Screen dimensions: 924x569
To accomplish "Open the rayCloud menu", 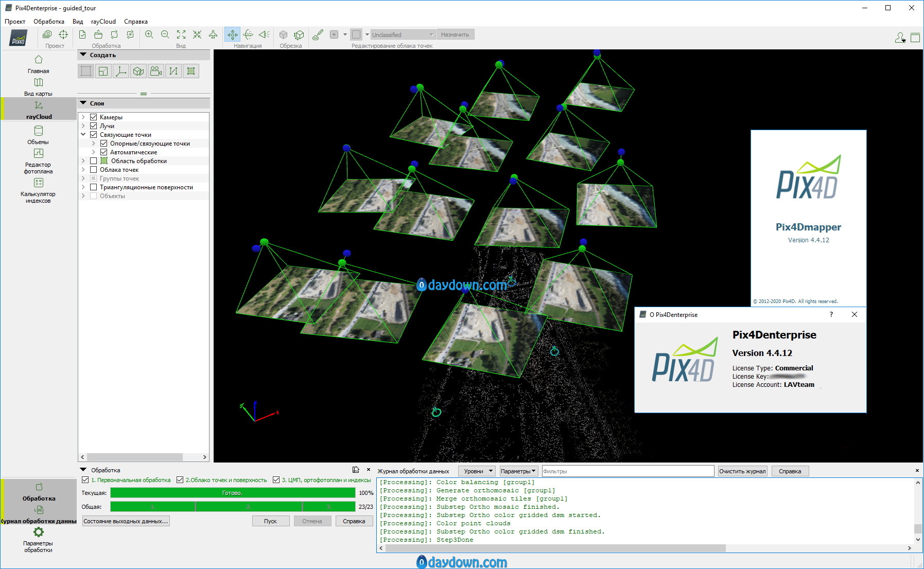I will pos(103,22).
